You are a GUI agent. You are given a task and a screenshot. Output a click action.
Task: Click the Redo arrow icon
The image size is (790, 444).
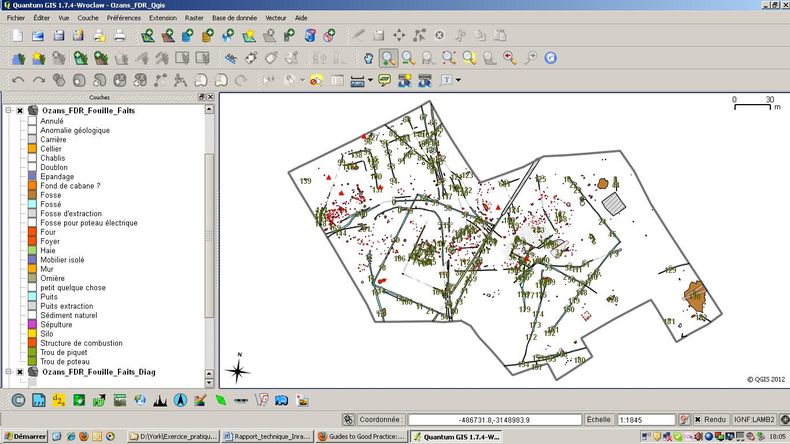click(x=39, y=80)
